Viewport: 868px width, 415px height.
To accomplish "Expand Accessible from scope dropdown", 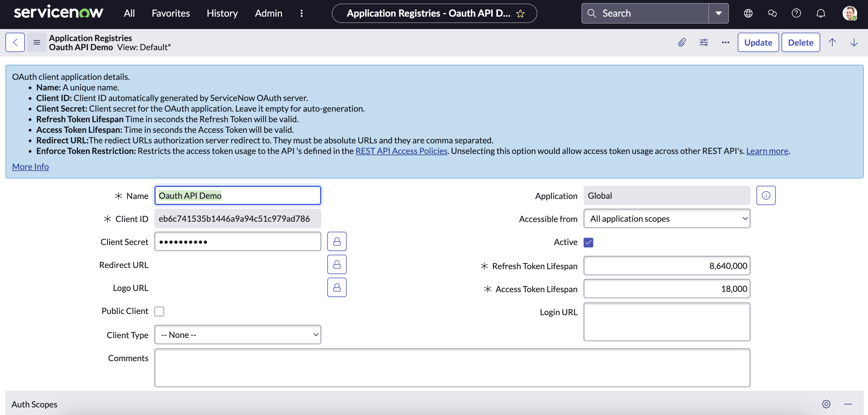I will (666, 218).
